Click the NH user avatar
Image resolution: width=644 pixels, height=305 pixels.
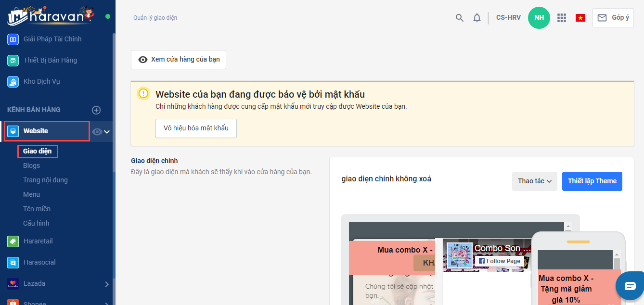[x=539, y=18]
